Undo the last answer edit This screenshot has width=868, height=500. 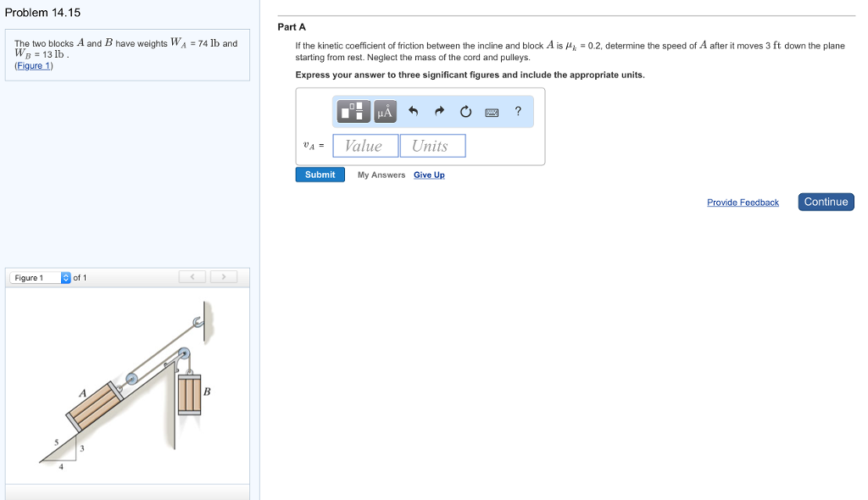pos(413,111)
